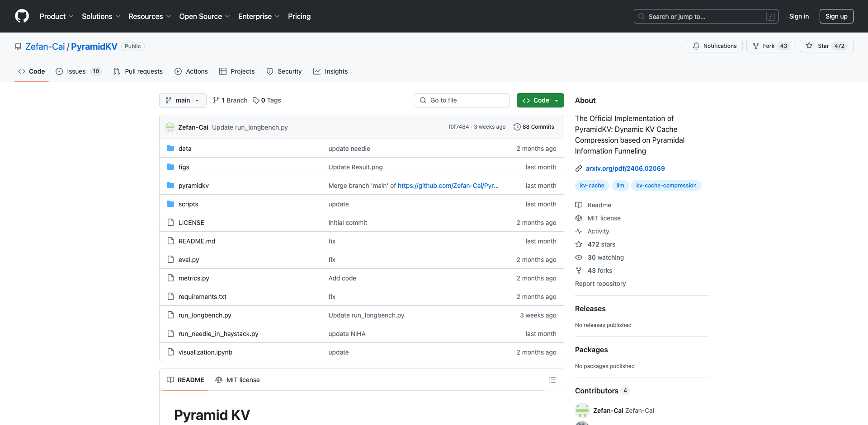This screenshot has height=425, width=868.
Task: Click the Fork button
Action: (771, 46)
